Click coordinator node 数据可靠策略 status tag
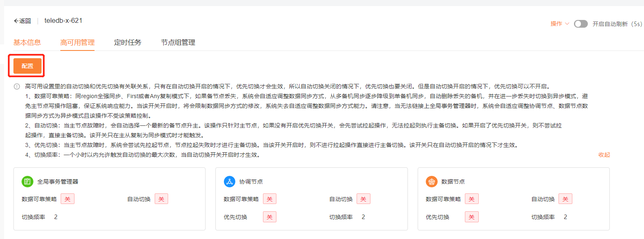Screen dimensions: 644x239 tap(269, 199)
